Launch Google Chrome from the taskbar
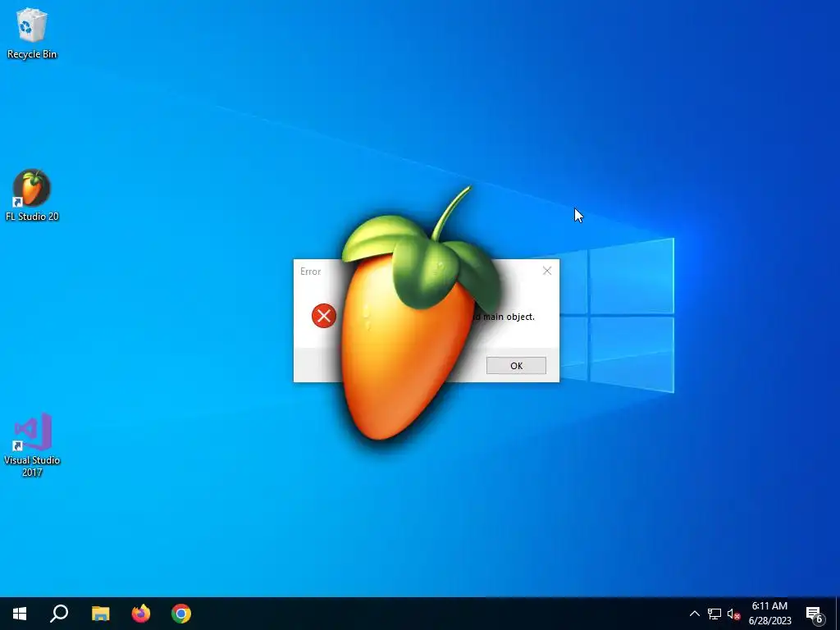 pos(181,614)
